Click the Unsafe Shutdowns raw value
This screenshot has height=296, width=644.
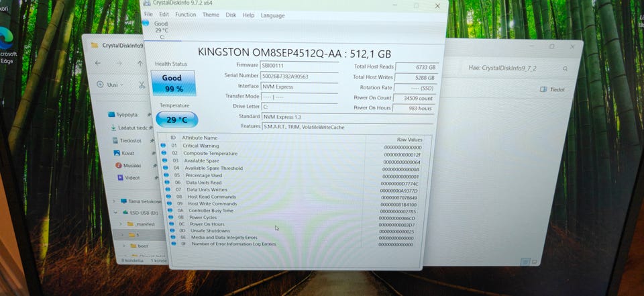[x=396, y=232]
